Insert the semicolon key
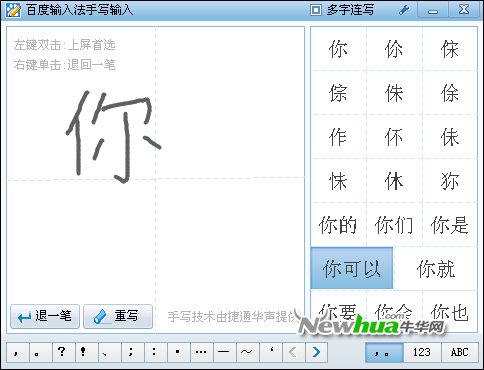This screenshot has height=370, width=484. (133, 352)
